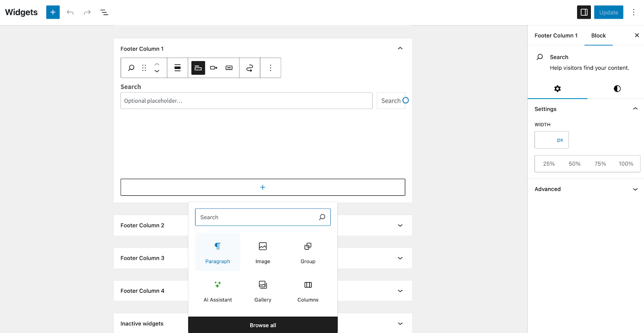
Task: Toggle use button with icon
Action: click(229, 68)
